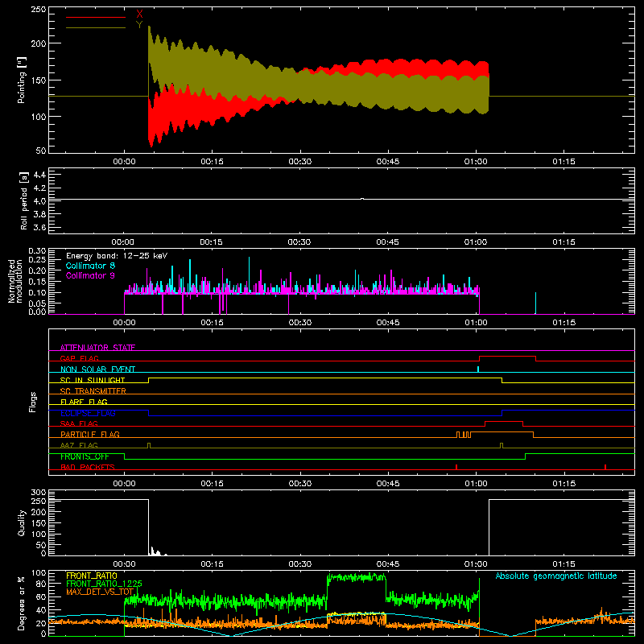Viewport: 644px width, 644px height.
Task: Select the AAZ_FLAG label
Action: tap(79, 445)
